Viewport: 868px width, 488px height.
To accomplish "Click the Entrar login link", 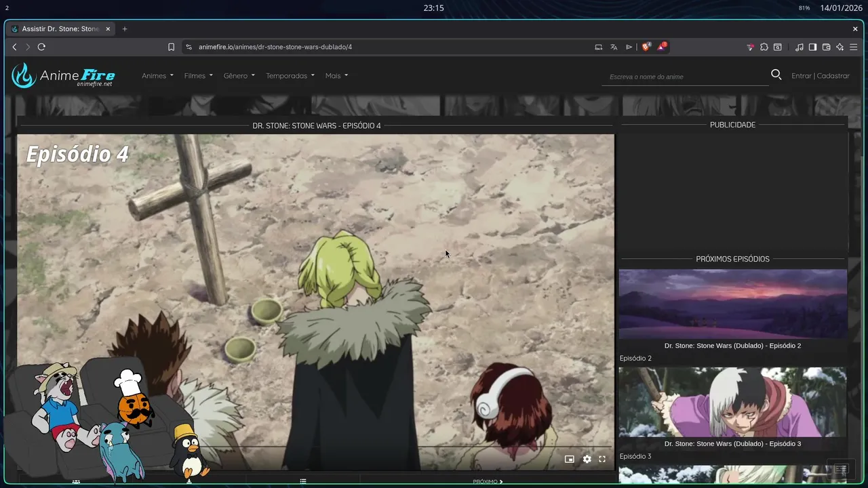I will pyautogui.click(x=801, y=75).
